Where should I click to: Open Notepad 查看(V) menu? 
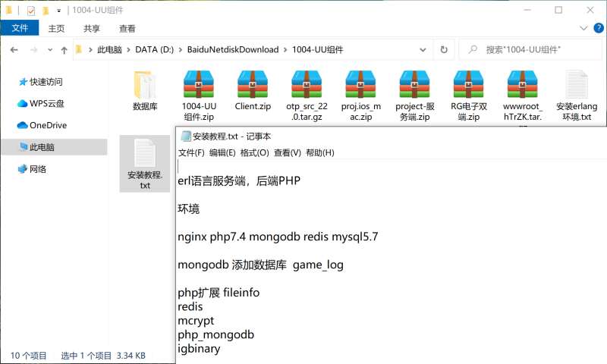click(288, 152)
